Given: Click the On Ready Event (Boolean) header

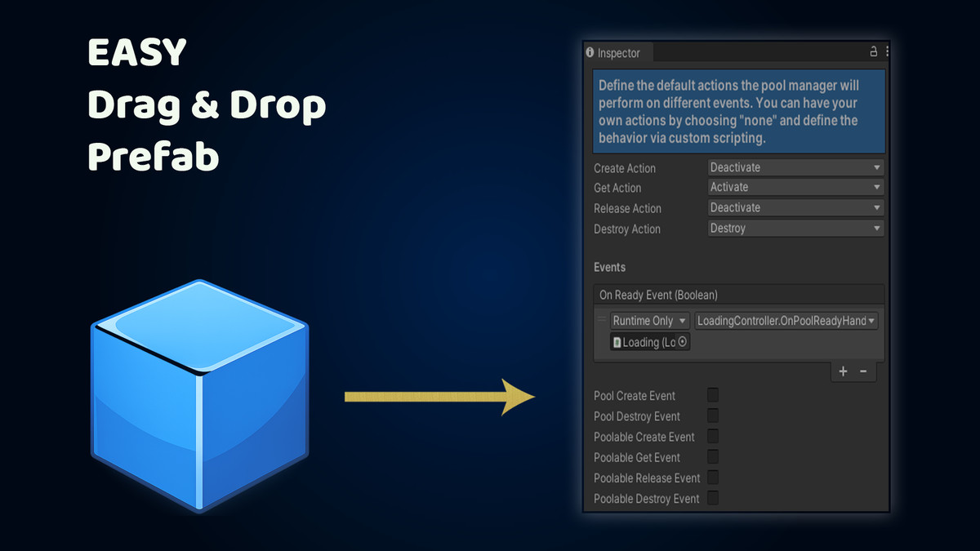Looking at the screenshot, I should (739, 295).
